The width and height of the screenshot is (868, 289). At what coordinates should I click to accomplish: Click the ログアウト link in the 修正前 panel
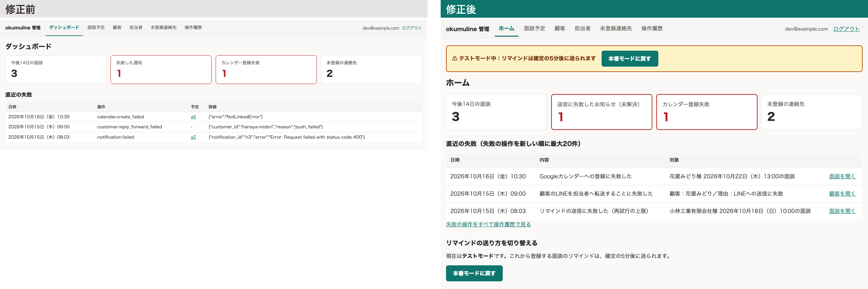(x=412, y=28)
